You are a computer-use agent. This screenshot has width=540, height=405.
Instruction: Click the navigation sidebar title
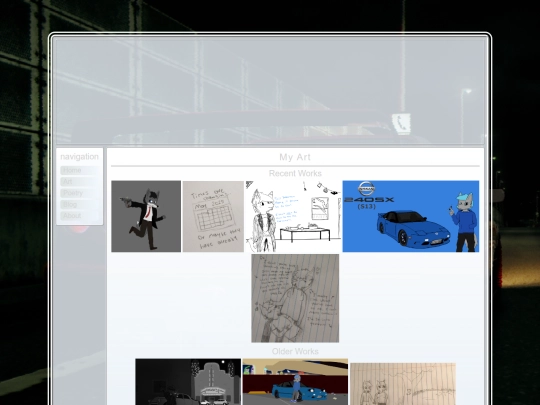(x=80, y=157)
